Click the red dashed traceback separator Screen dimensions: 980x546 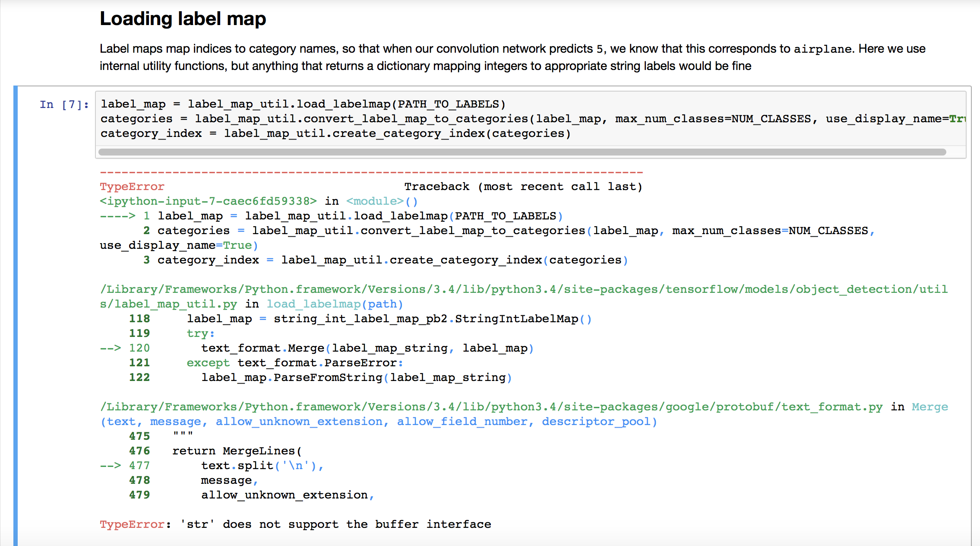tap(371, 171)
